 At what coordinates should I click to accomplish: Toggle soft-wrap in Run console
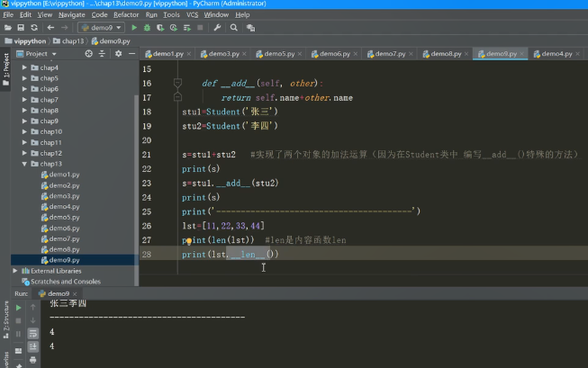pos(33,334)
